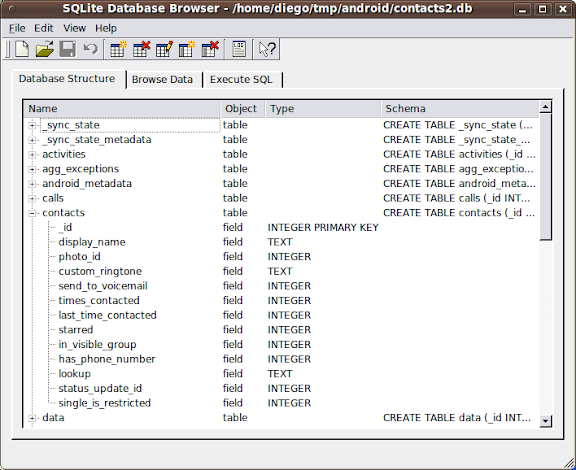Open the File menu
The width and height of the screenshot is (576, 470).
[x=17, y=28]
